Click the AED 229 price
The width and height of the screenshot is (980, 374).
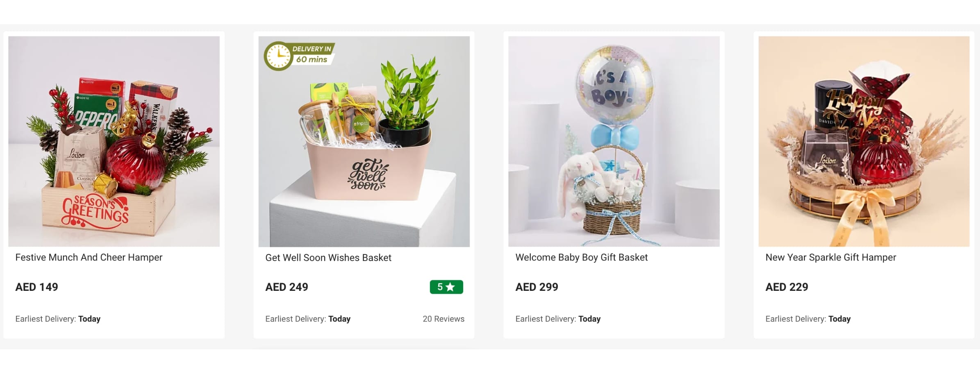pyautogui.click(x=787, y=287)
